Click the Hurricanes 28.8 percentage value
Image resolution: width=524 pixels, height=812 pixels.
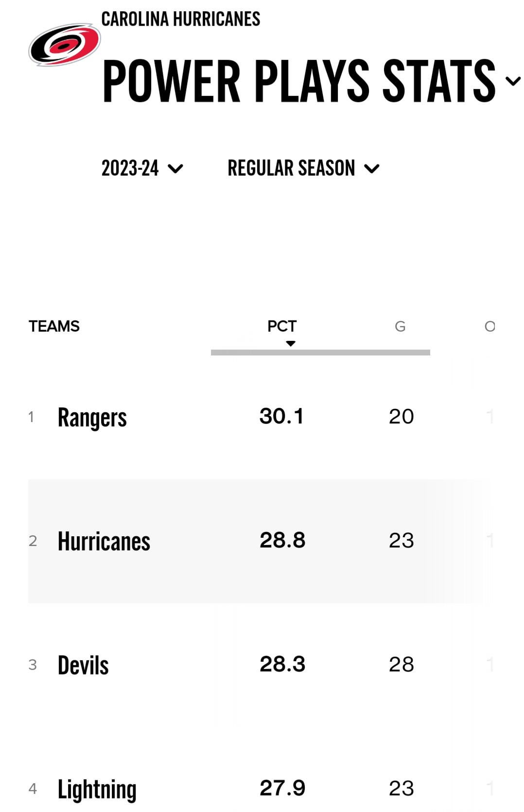coord(282,540)
